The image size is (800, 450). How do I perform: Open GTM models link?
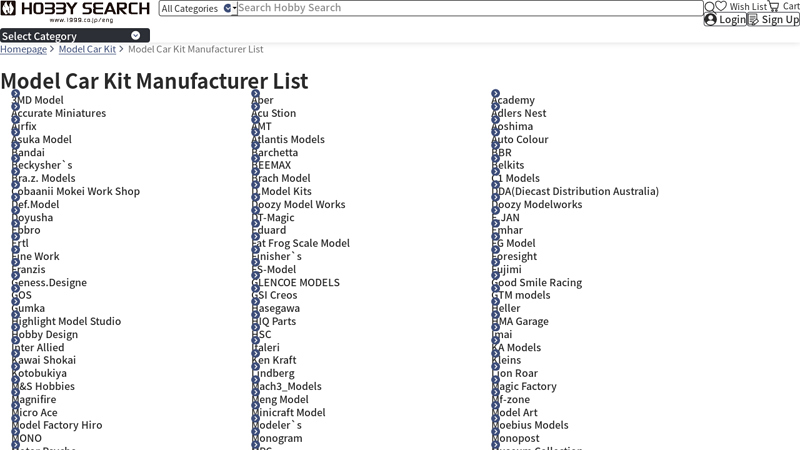tap(521, 295)
